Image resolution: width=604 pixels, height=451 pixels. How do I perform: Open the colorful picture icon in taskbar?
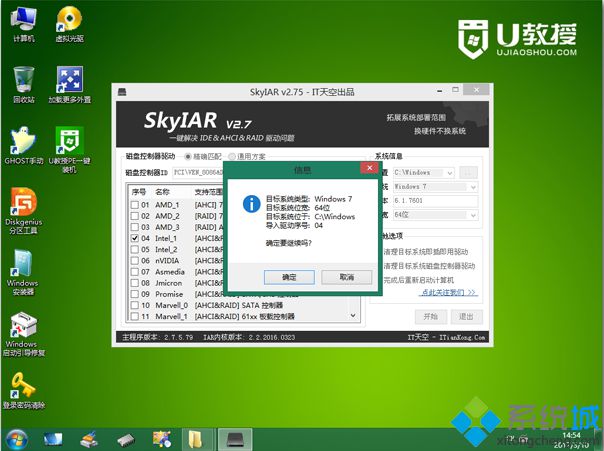point(162,439)
